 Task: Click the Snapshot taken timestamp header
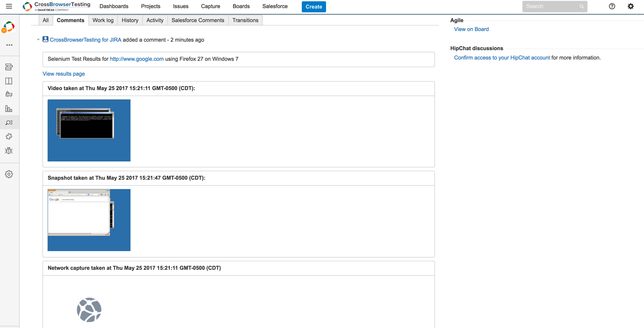[127, 178]
